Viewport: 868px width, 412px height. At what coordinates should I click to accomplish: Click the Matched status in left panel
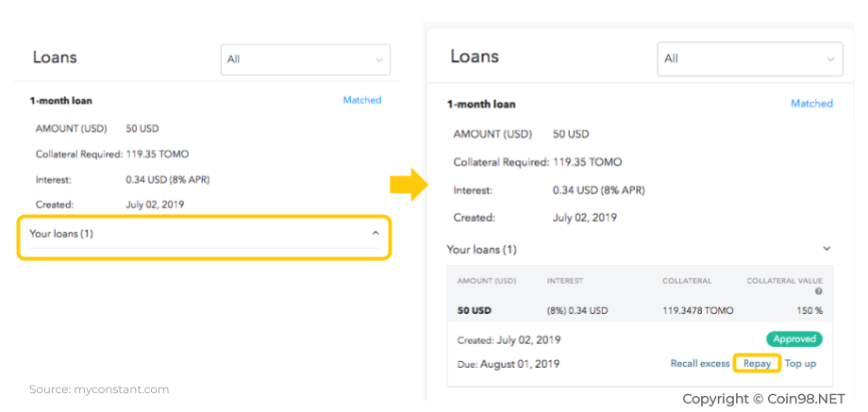click(x=362, y=100)
